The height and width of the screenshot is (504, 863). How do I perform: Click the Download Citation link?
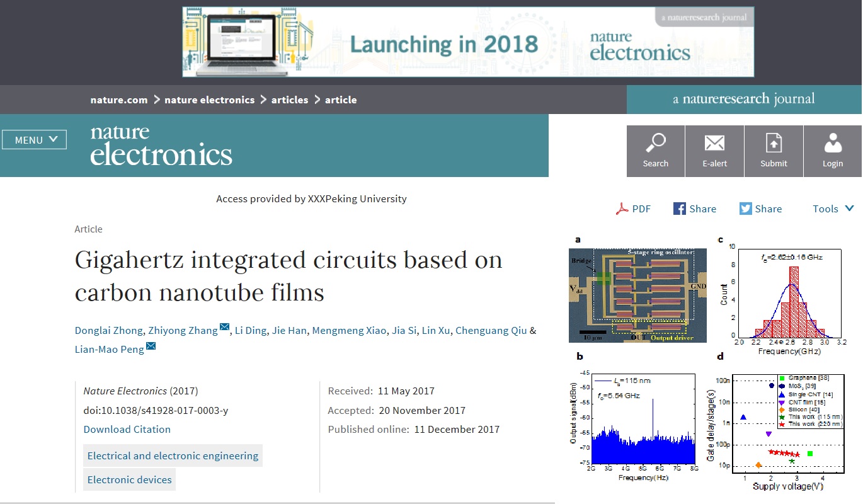[127, 429]
